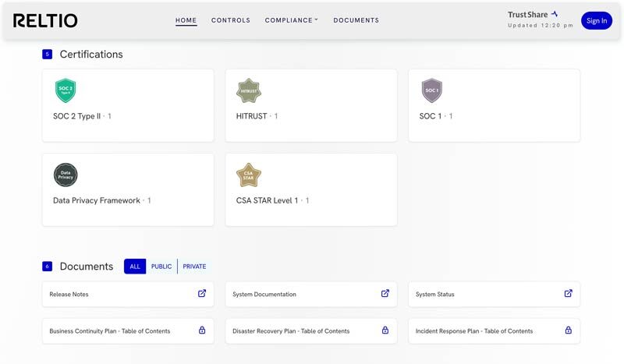The width and height of the screenshot is (624, 364).
Task: Click the SOC 1 badge icon
Action: pos(432,90)
